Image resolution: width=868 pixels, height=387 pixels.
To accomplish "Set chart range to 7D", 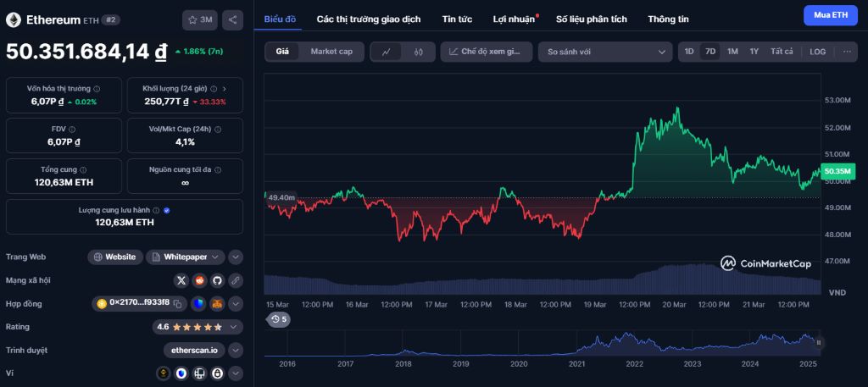I will coord(710,52).
